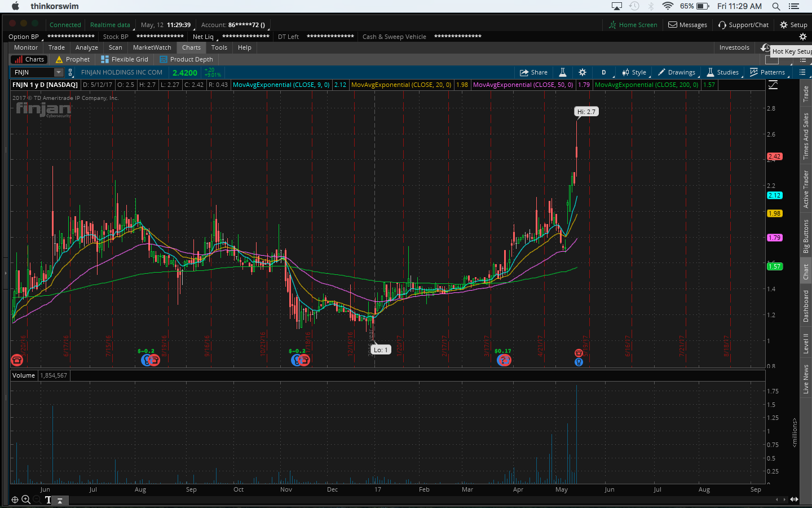Image resolution: width=812 pixels, height=508 pixels.
Task: Open the Flexible Grid subtab
Action: tap(125, 59)
